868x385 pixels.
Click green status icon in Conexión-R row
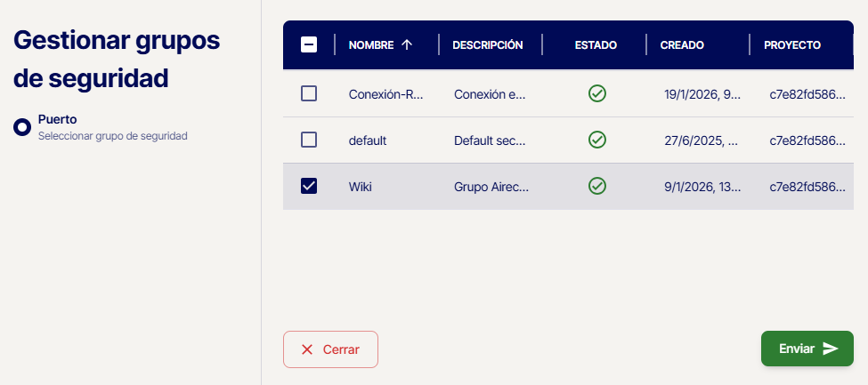597,93
